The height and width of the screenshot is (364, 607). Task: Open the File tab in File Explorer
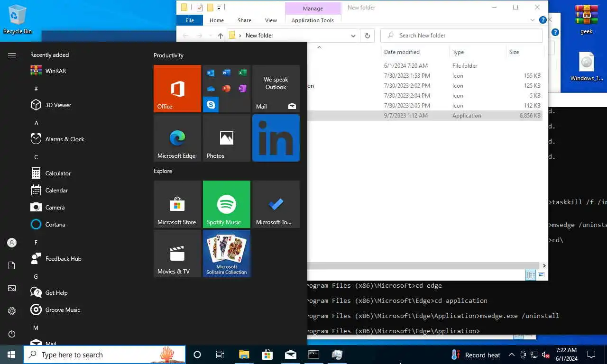[x=190, y=20]
